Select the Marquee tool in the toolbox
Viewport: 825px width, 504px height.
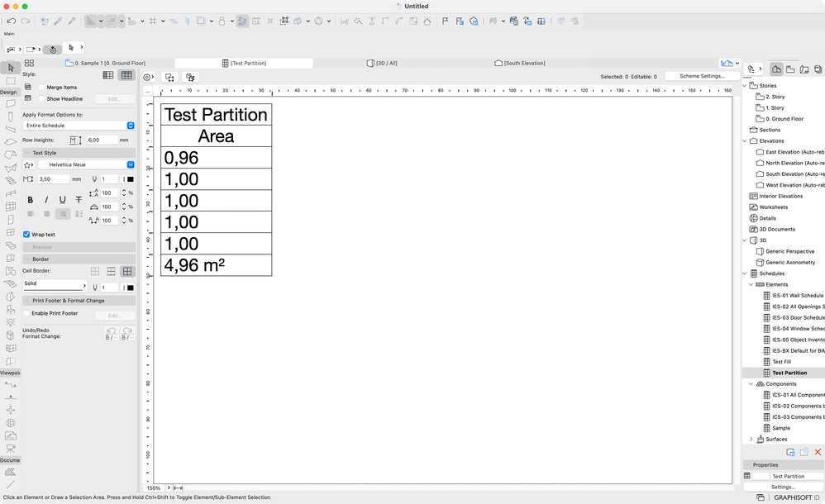coord(11,81)
